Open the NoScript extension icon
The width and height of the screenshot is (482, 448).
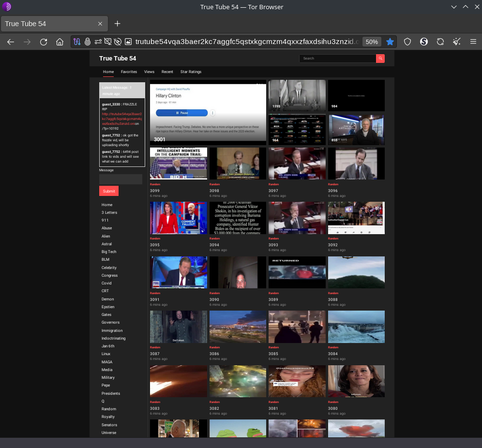click(x=424, y=42)
